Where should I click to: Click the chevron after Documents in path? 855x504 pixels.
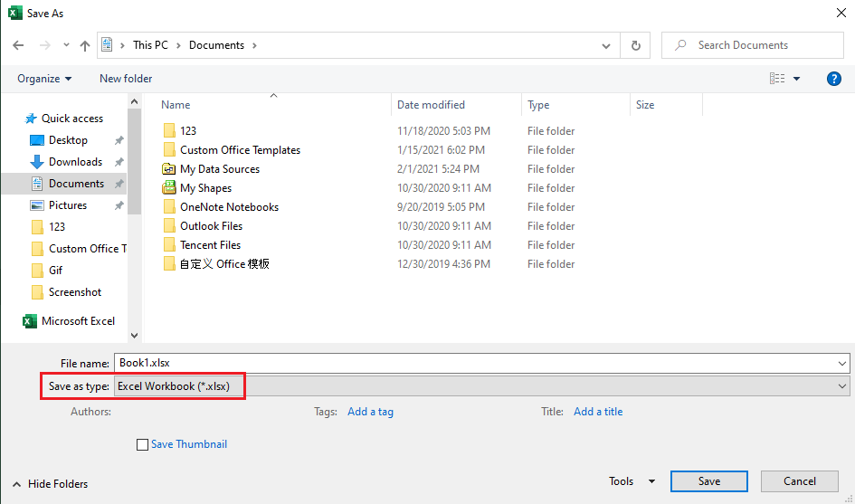tap(254, 45)
